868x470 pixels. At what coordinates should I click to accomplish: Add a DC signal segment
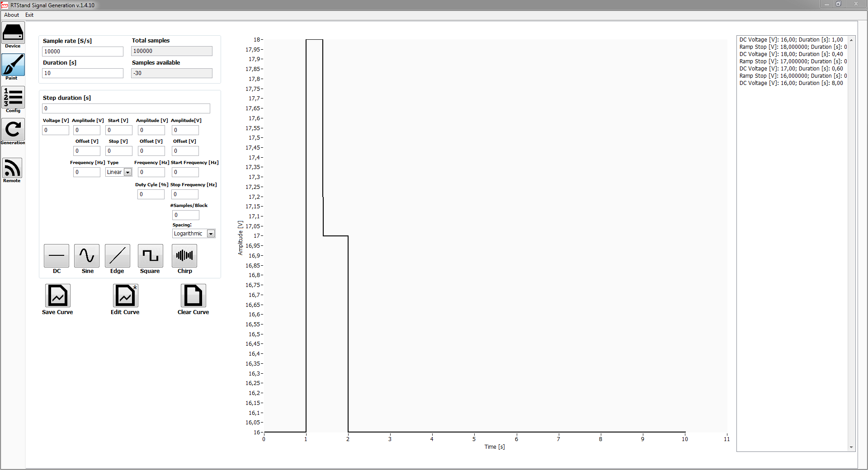[57, 256]
